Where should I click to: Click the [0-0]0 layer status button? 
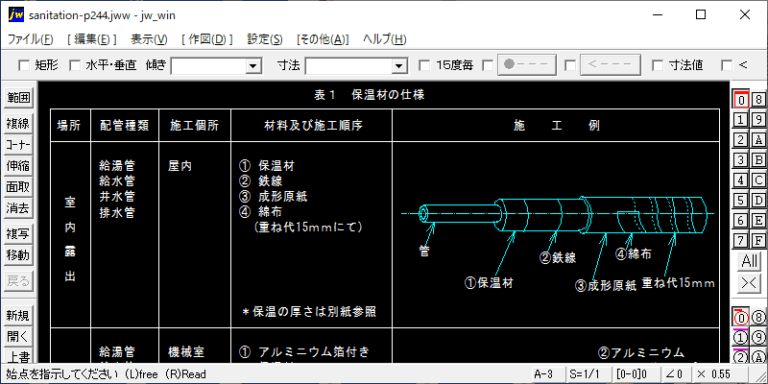click(635, 374)
